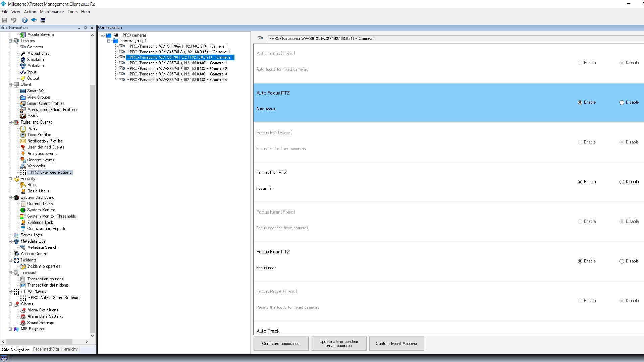Image resolution: width=644 pixels, height=362 pixels.
Task: Click the Alarm Definitions icon
Action: 23,310
